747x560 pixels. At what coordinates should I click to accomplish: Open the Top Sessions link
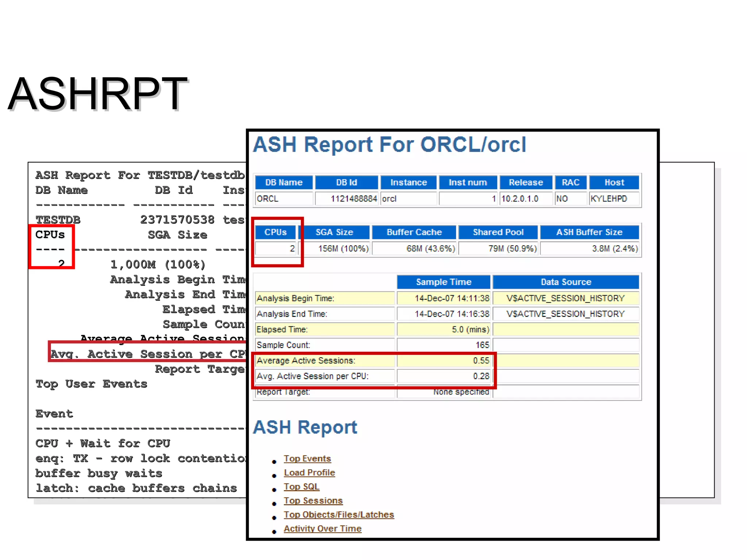click(x=313, y=501)
